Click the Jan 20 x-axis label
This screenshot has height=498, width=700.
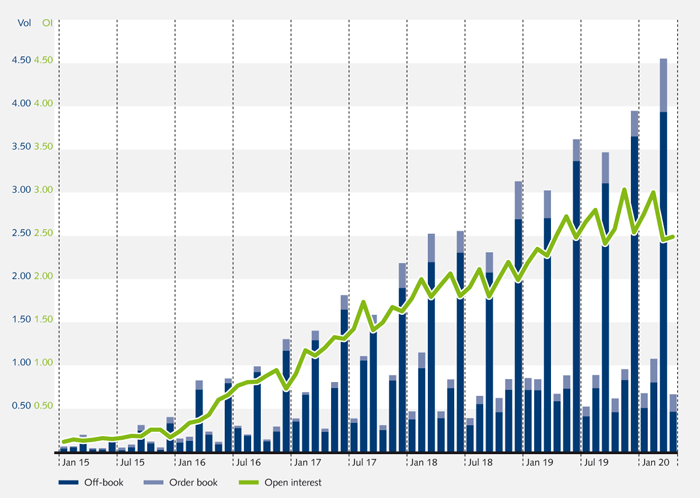point(655,463)
